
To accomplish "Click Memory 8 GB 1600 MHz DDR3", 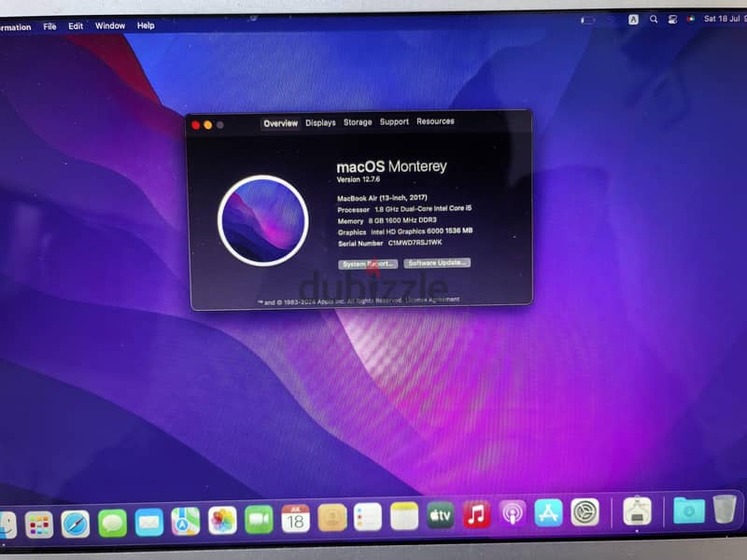I will click(387, 220).
